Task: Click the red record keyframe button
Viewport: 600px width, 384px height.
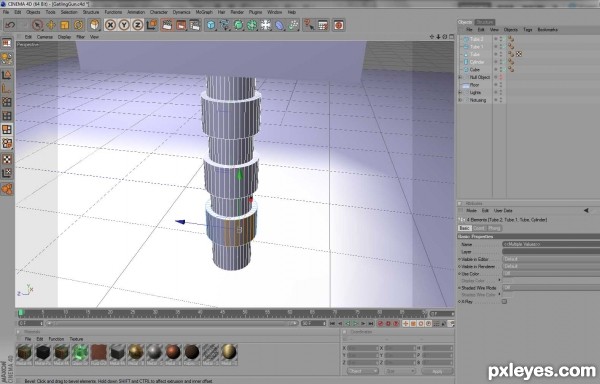Action: (x=380, y=324)
